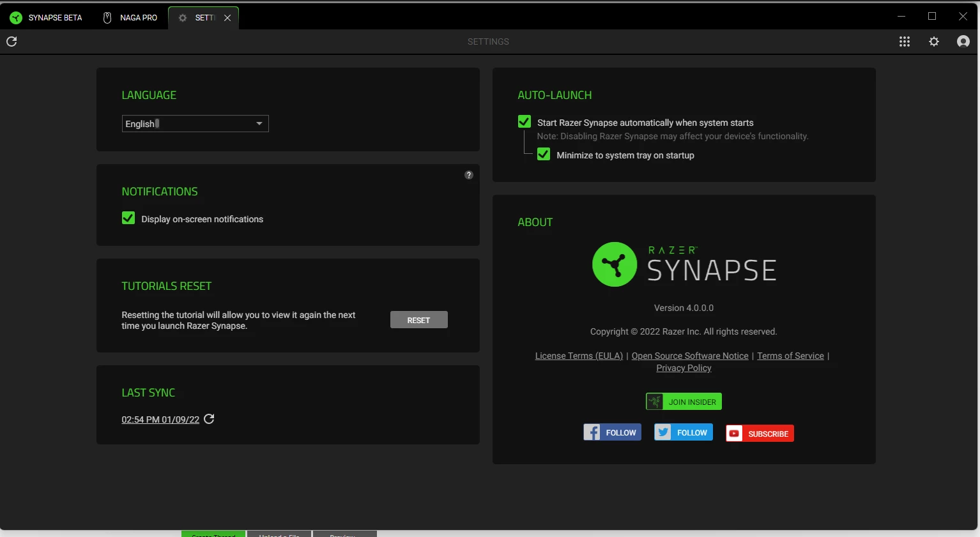Switch to the Naga Pro tab
The height and width of the screenshot is (537, 980).
click(130, 18)
